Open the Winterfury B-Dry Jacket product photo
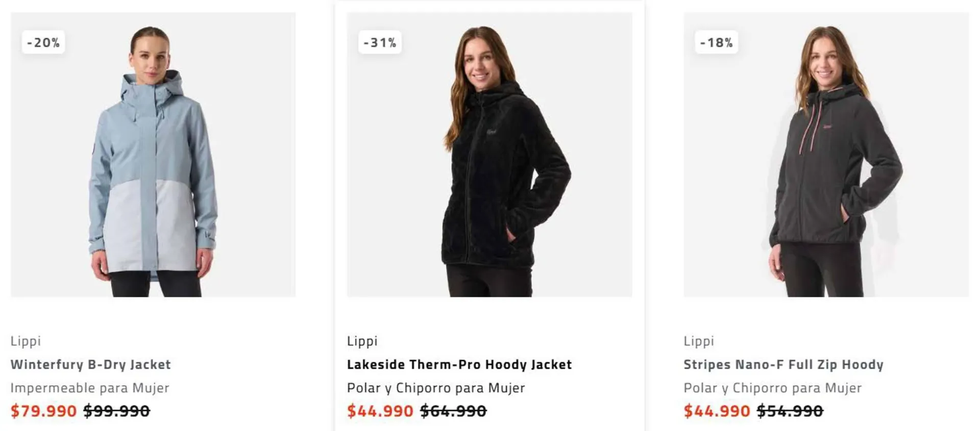Image resolution: width=980 pixels, height=431 pixels. click(153, 155)
